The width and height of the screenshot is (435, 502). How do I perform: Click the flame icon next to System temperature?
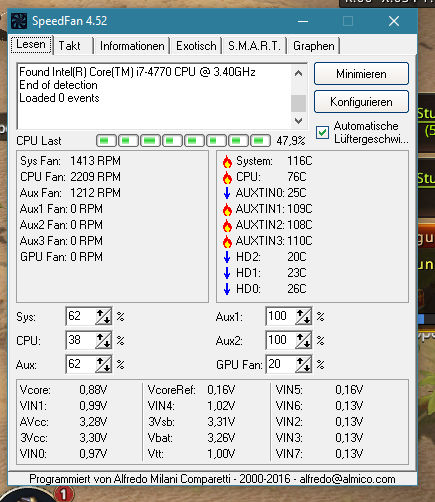pyautogui.click(x=227, y=161)
